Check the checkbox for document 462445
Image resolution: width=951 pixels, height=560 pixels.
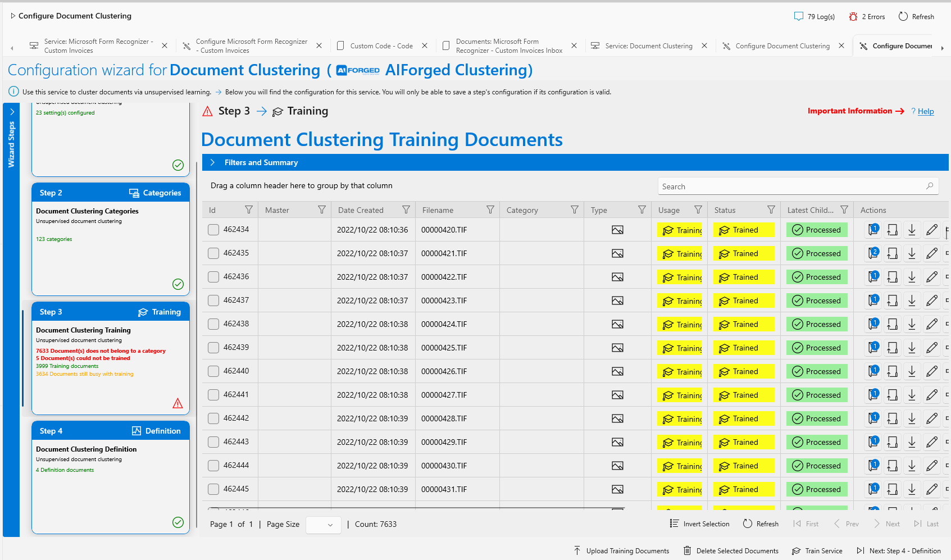pos(213,489)
